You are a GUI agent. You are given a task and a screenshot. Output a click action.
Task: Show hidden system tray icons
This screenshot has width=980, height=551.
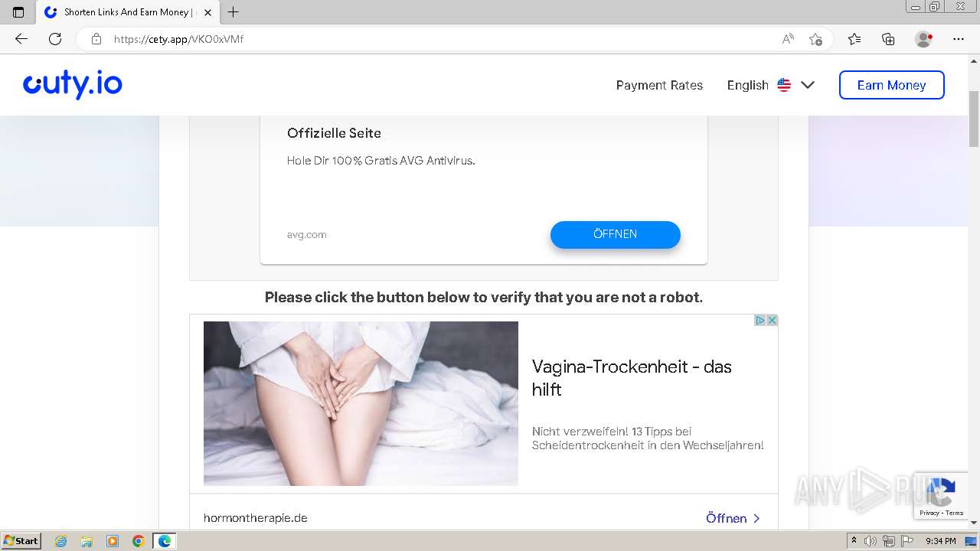854,541
